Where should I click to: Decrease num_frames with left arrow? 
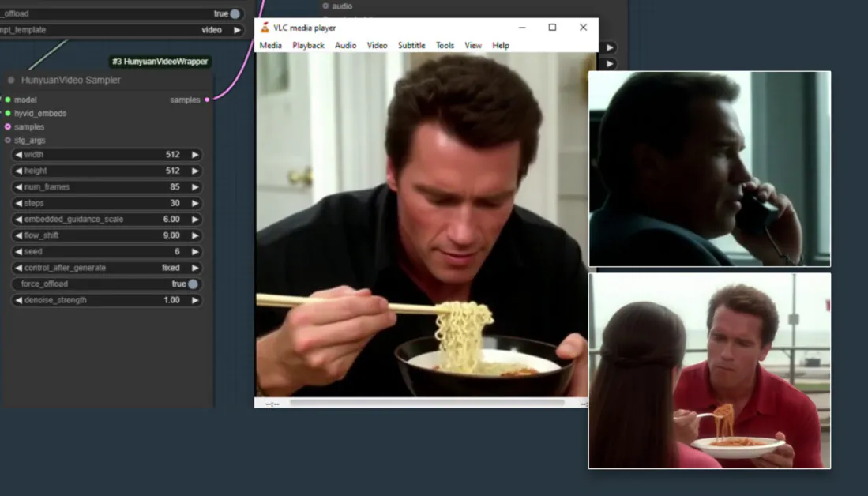coord(18,186)
